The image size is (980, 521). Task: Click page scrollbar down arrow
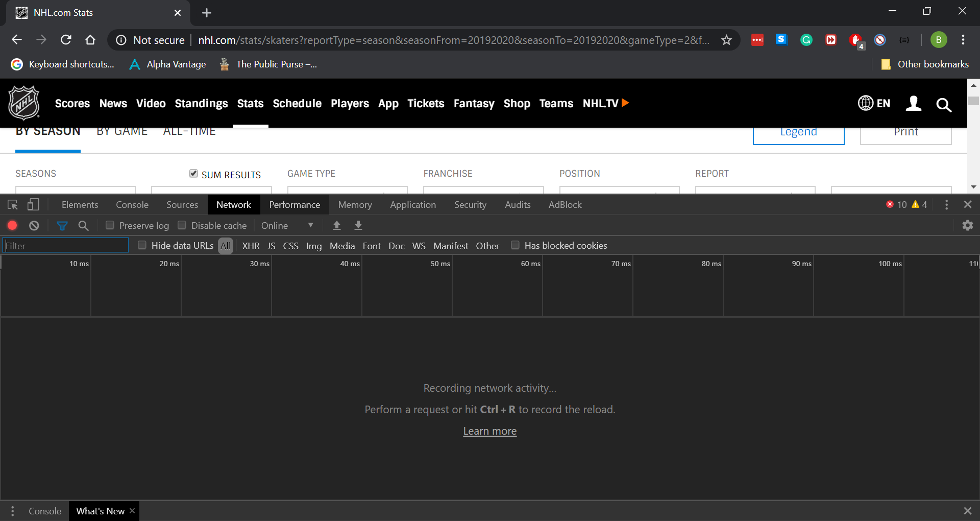coord(973,187)
